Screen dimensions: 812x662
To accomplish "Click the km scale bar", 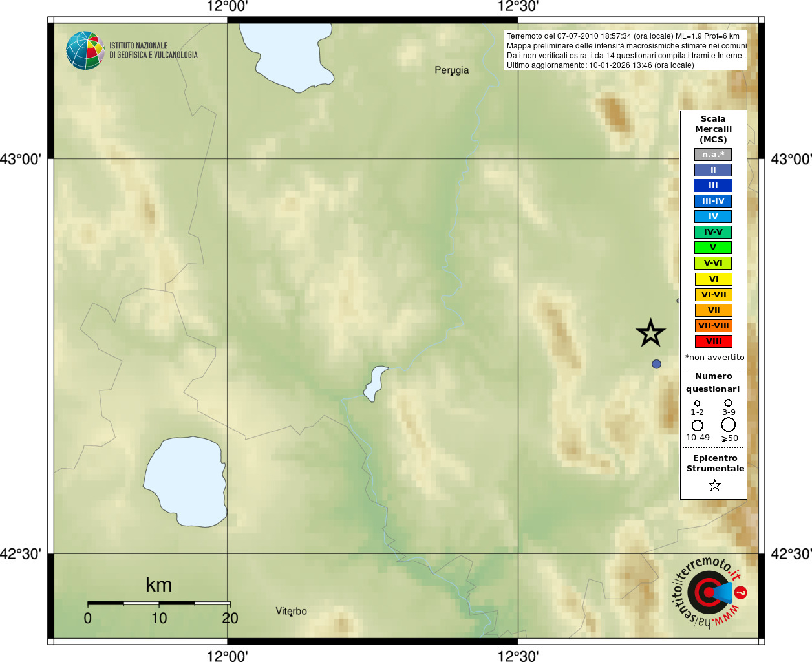I will 158,603.
